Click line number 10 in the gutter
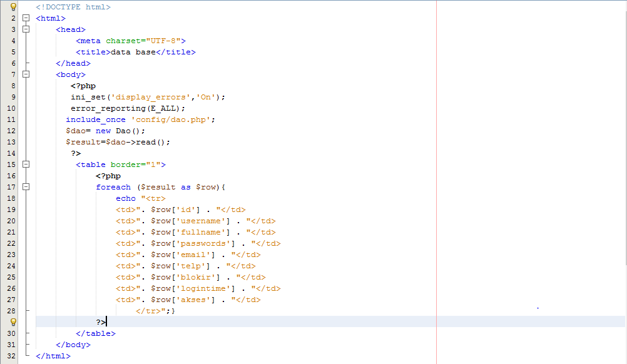 click(11, 108)
